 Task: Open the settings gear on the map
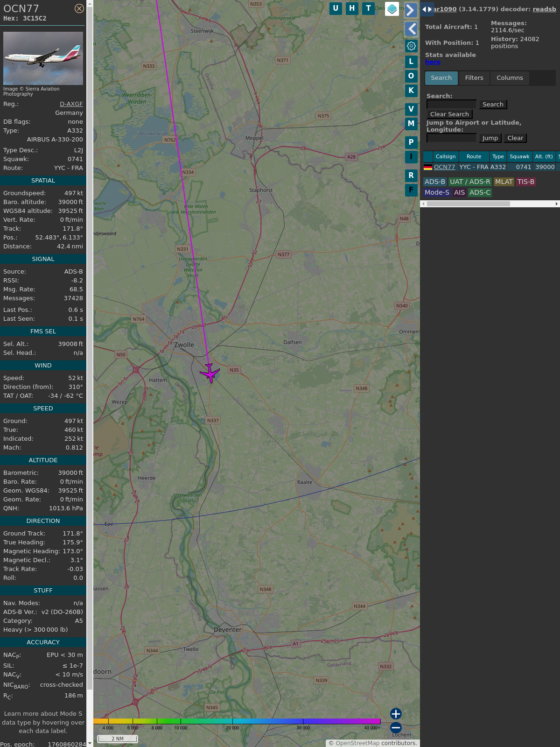(411, 46)
